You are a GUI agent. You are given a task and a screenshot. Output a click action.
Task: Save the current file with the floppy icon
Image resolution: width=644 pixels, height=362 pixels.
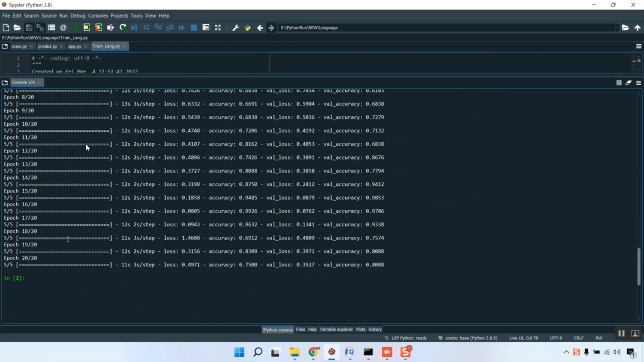[29, 28]
